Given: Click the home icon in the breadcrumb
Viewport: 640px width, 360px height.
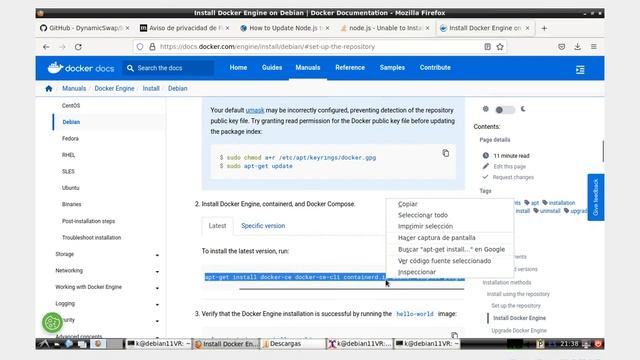Looking at the screenshot, I should click(49, 89).
